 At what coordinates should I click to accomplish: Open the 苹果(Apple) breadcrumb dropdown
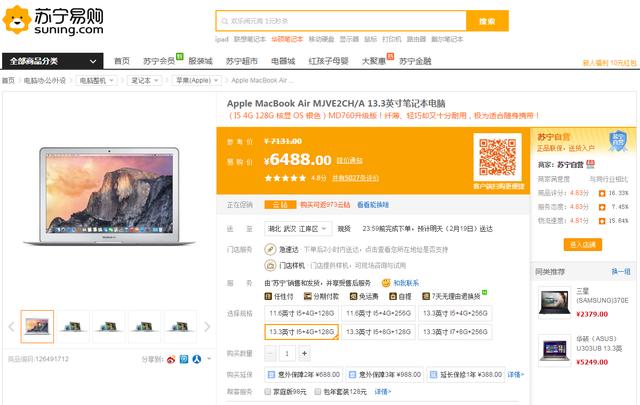(197, 80)
